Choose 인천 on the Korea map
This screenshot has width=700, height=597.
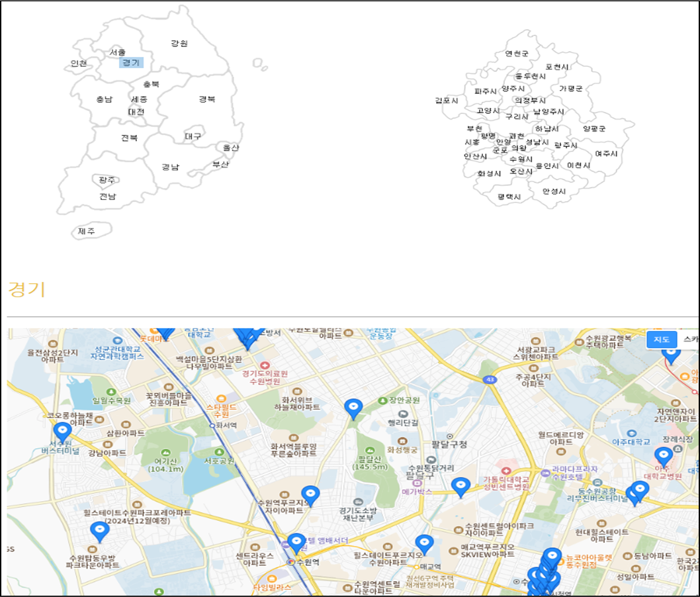pyautogui.click(x=79, y=64)
